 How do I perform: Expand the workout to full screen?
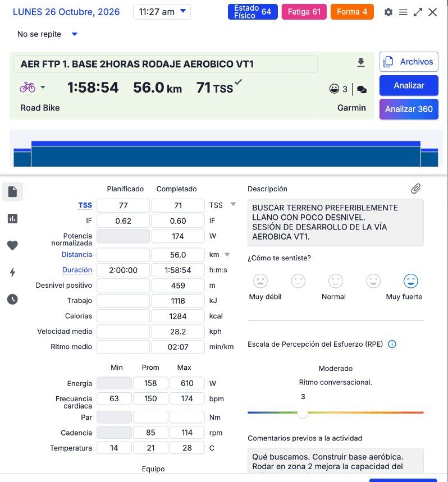point(418,12)
